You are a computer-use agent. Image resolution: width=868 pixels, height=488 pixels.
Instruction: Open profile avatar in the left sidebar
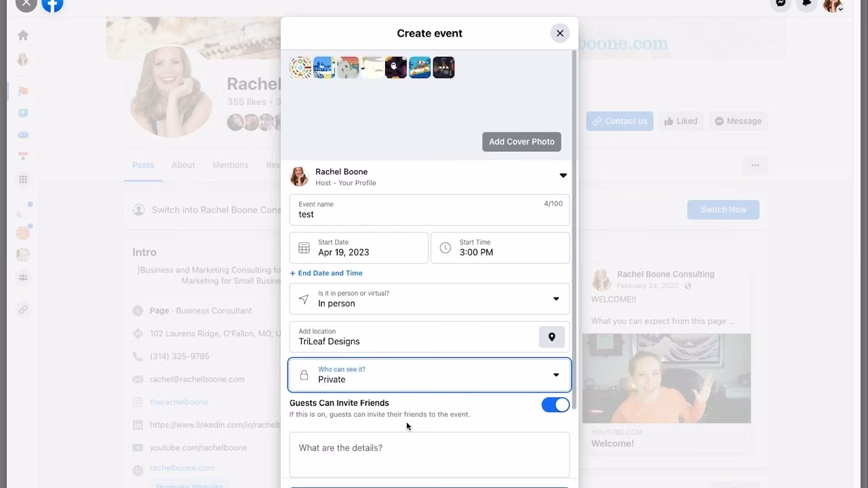click(23, 60)
